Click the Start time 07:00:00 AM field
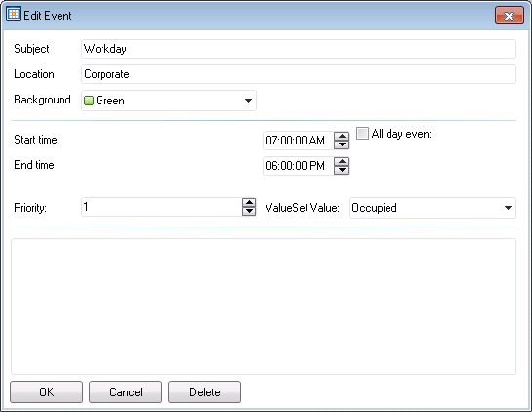 point(299,141)
